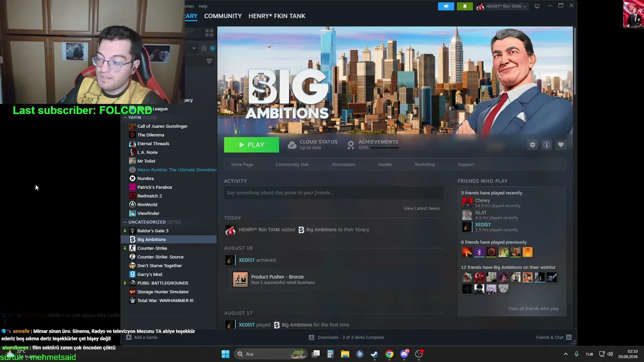
Task: Collapse the UNCATEGORIZED collection
Action: (125, 222)
